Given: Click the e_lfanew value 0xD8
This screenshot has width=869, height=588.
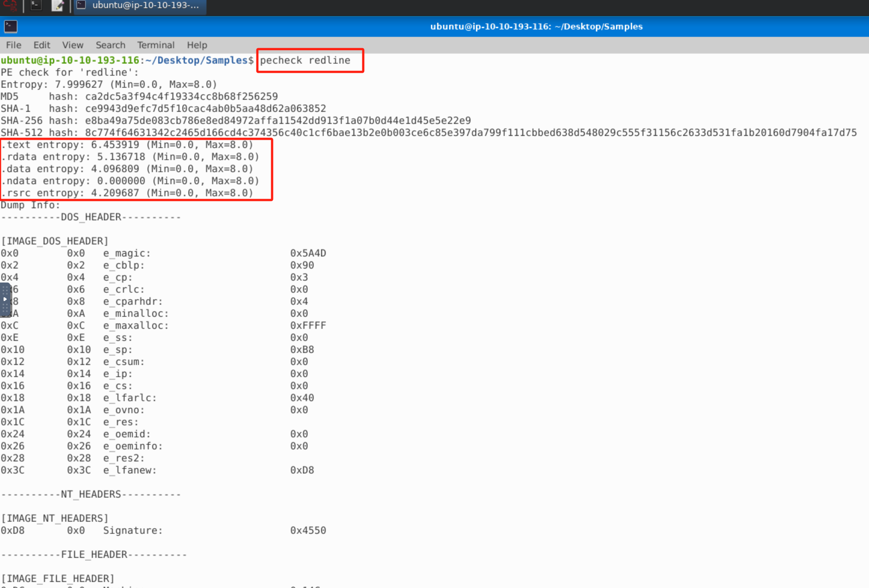Looking at the screenshot, I should pyautogui.click(x=302, y=470).
